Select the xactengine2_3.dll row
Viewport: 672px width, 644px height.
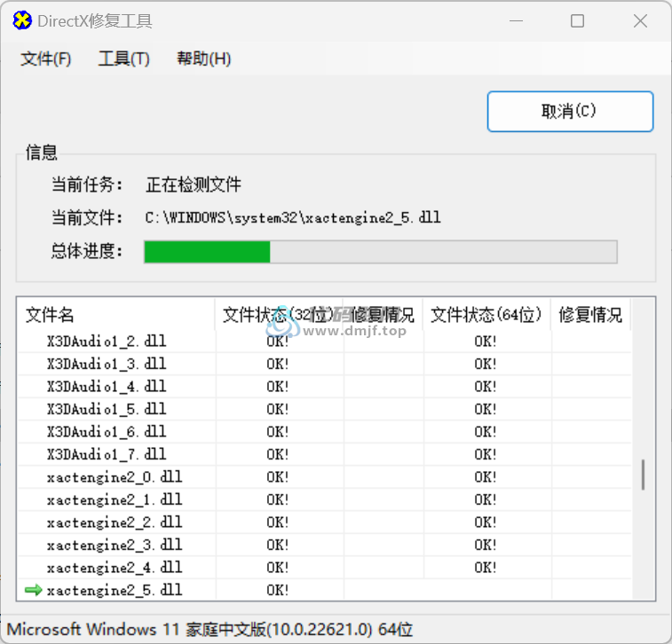tap(324, 545)
